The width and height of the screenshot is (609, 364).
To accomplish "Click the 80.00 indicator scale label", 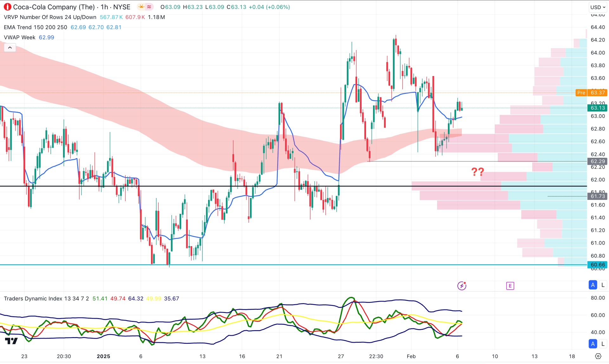I will (598, 298).
